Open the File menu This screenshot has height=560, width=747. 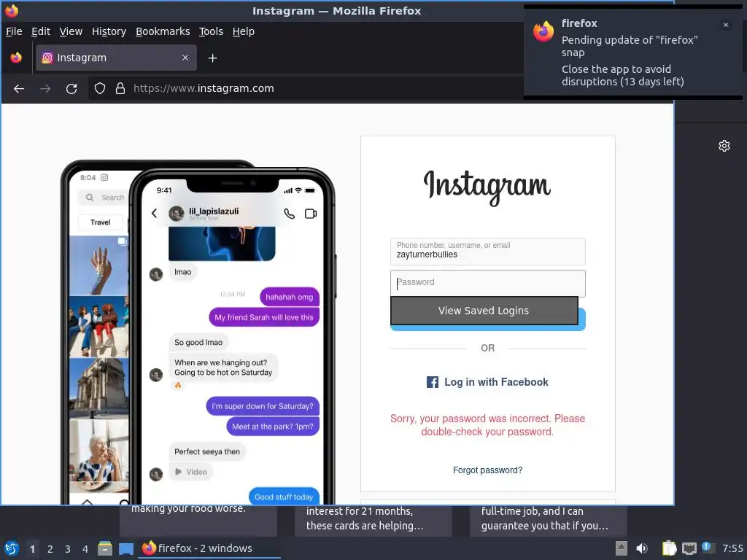pos(15,31)
